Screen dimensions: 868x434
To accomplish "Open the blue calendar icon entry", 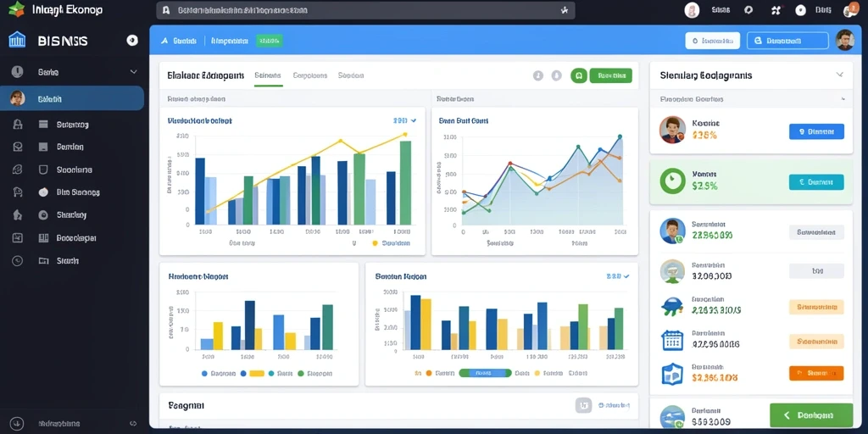I will point(672,340).
